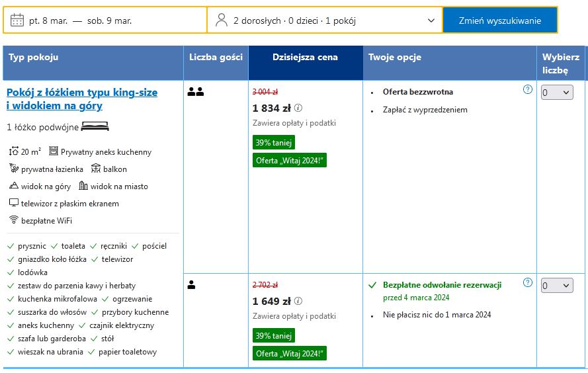Click help icon beside Bezpłatne odwołanie rezerwacji
The height and width of the screenshot is (373, 588).
527,283
